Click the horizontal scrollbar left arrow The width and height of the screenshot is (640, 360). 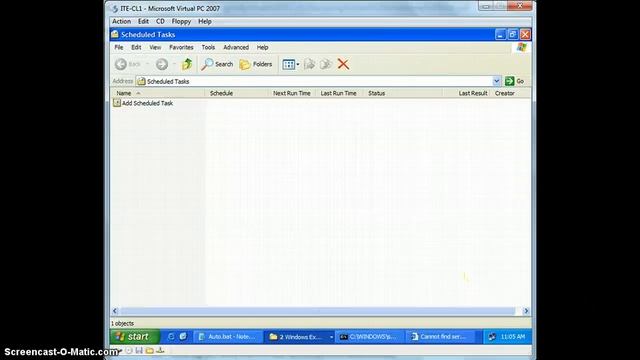click(x=115, y=311)
